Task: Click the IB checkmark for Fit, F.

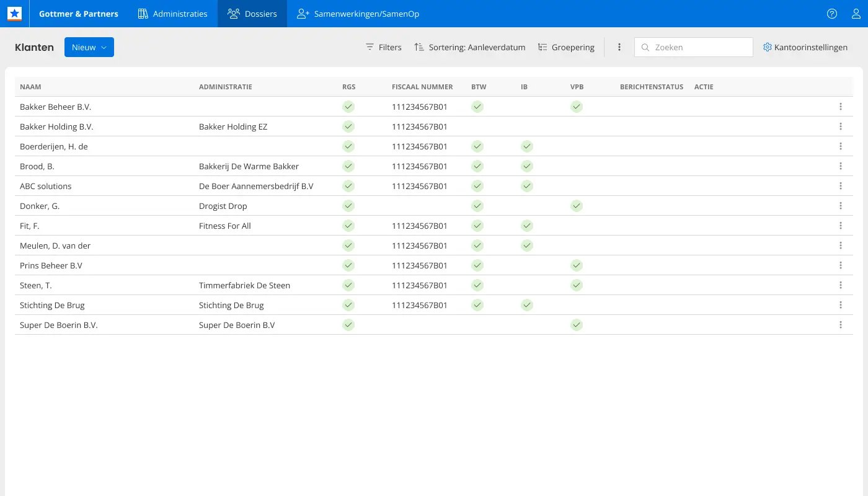Action: (526, 226)
